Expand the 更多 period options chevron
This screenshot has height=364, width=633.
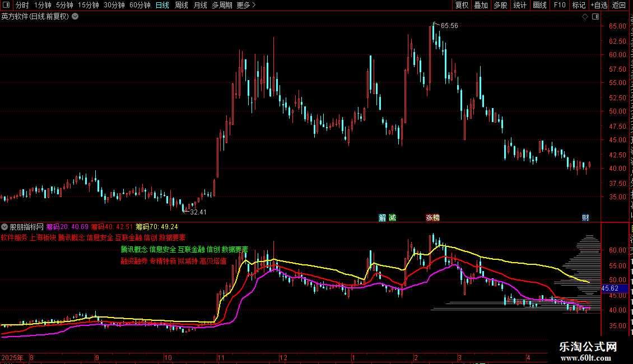click(x=254, y=5)
